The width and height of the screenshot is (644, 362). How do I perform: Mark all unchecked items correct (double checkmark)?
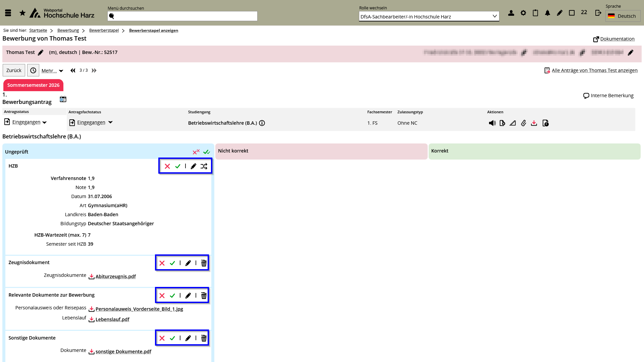(x=207, y=152)
